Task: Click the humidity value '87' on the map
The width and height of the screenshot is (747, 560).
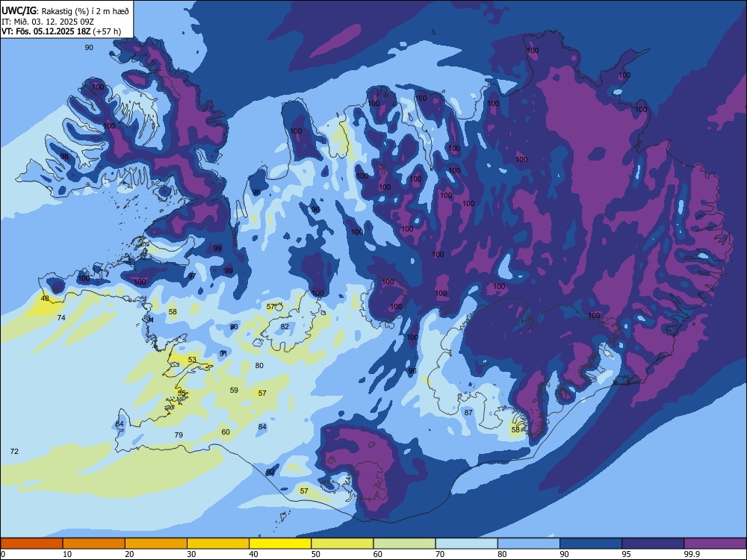Action: pos(468,412)
